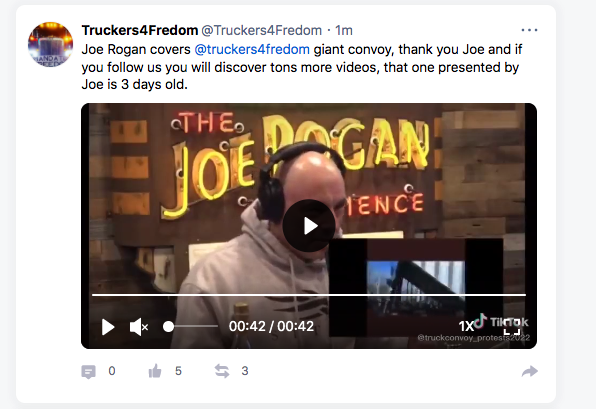The image size is (596, 409).
Task: Repost using the arrows icon
Action: click(x=222, y=371)
